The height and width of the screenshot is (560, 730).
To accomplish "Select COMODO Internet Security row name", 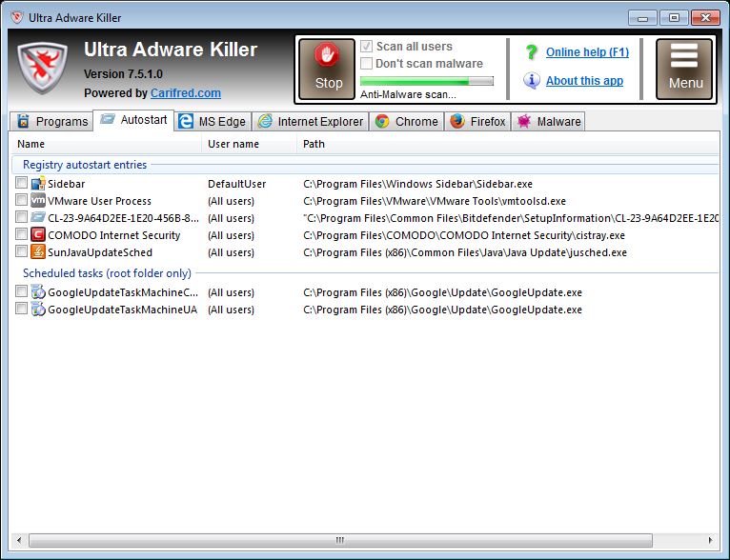I will 113,235.
